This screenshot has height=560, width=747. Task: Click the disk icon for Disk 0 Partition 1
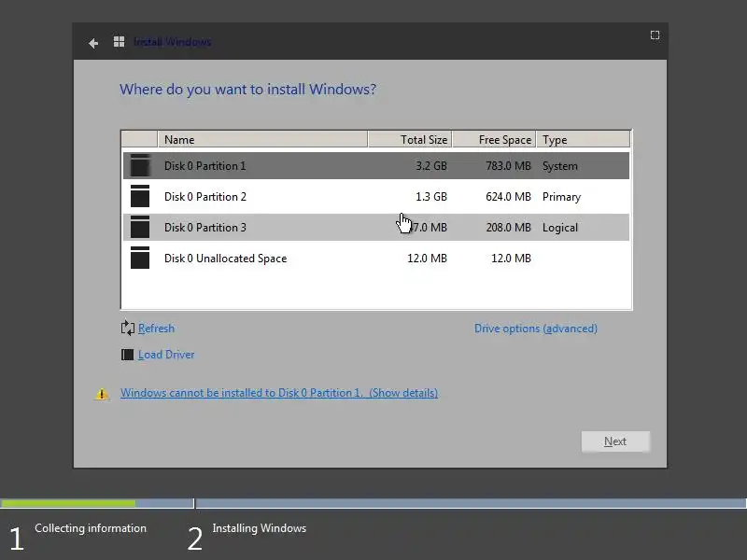[x=140, y=166]
